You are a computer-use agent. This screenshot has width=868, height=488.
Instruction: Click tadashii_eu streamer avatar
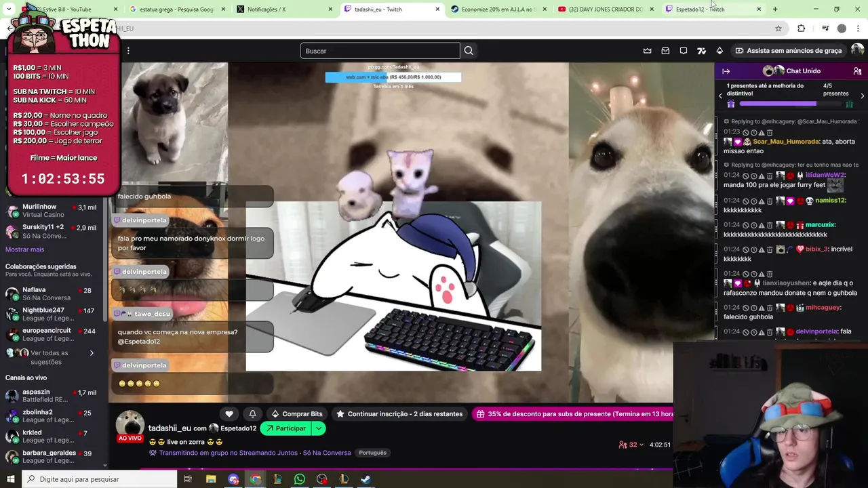130,424
